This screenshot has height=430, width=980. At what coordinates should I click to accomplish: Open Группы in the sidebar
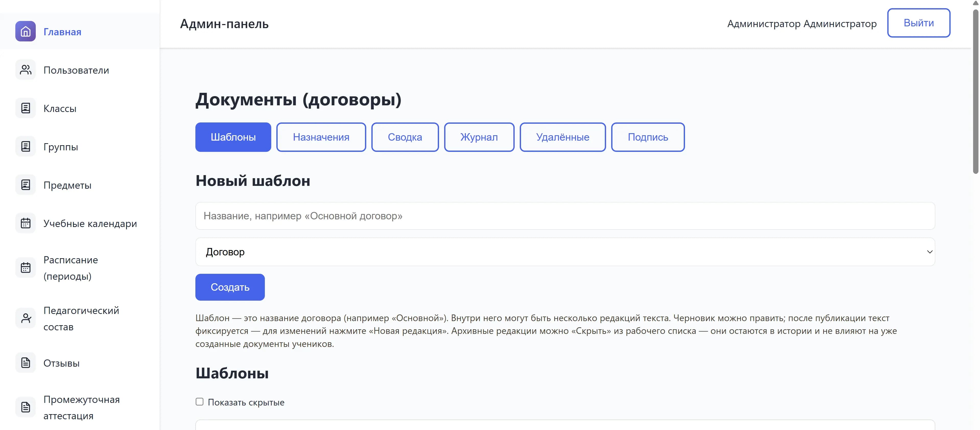coord(80,146)
